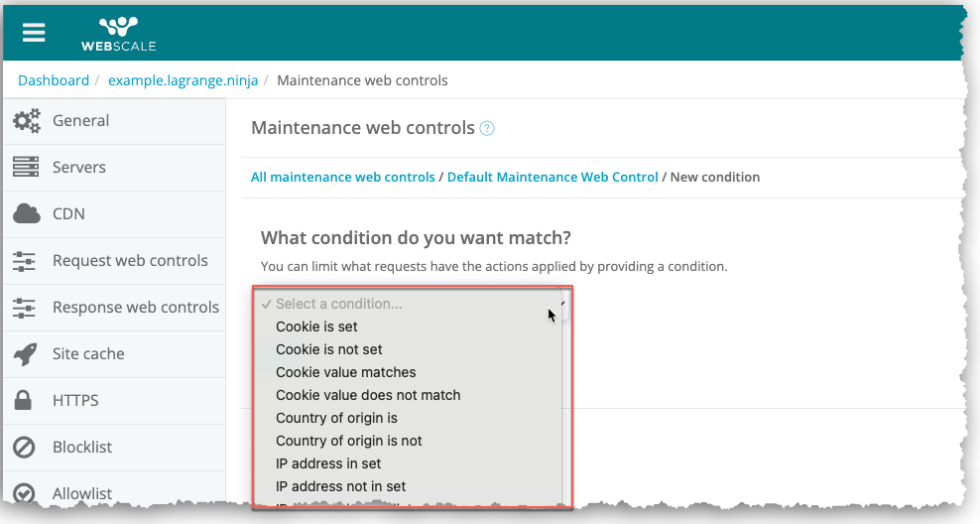Open 'Default Maintenance Web Control' link
This screenshot has width=980, height=524.
coord(552,177)
